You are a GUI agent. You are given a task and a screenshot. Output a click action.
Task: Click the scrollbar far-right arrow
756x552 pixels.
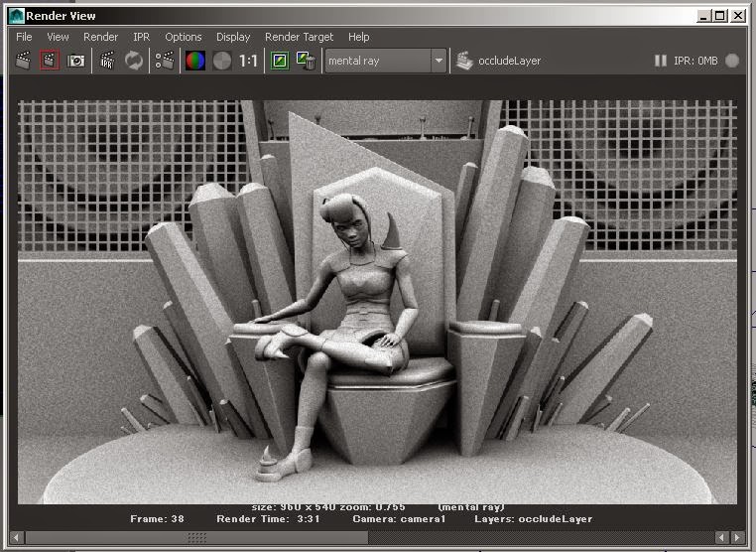point(737,537)
